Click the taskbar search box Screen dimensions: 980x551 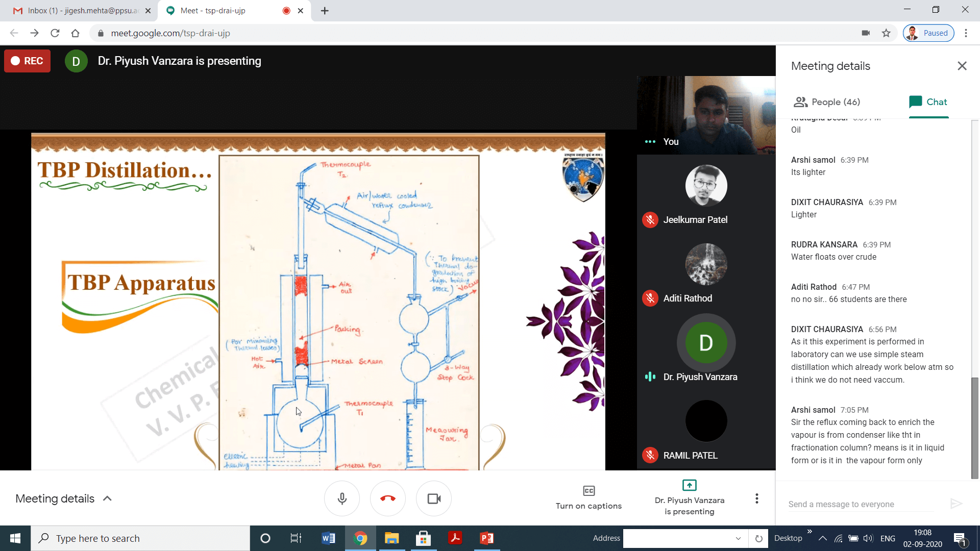coord(140,538)
